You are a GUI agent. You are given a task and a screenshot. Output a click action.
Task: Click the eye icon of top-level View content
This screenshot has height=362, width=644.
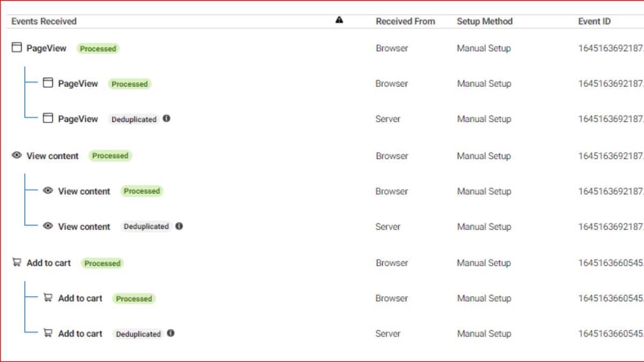[17, 156]
